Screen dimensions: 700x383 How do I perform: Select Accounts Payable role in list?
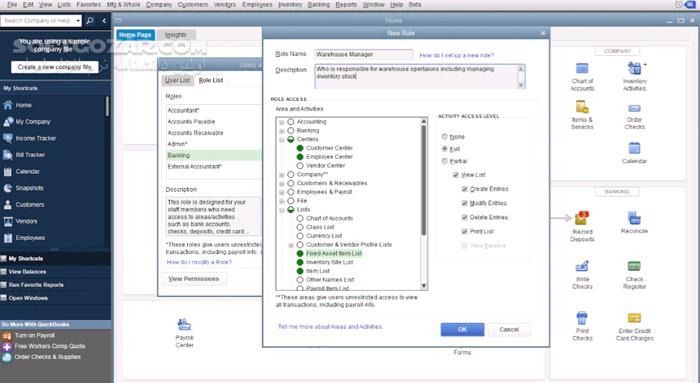[191, 122]
